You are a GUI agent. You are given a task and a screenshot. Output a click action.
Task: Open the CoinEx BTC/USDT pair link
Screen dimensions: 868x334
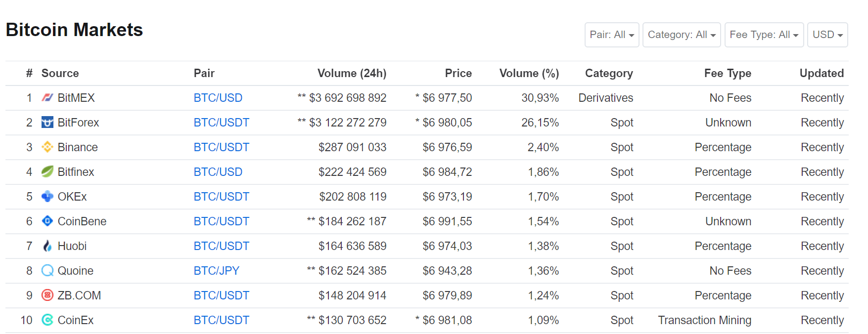click(x=222, y=320)
